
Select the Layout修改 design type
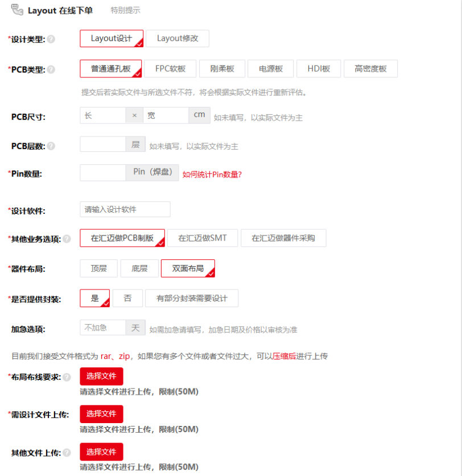click(178, 39)
